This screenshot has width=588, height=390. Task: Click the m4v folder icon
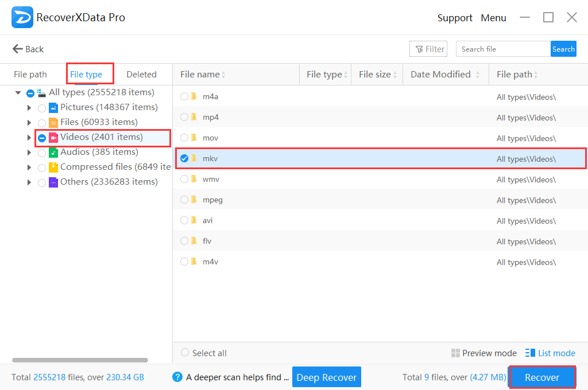pyautogui.click(x=194, y=261)
